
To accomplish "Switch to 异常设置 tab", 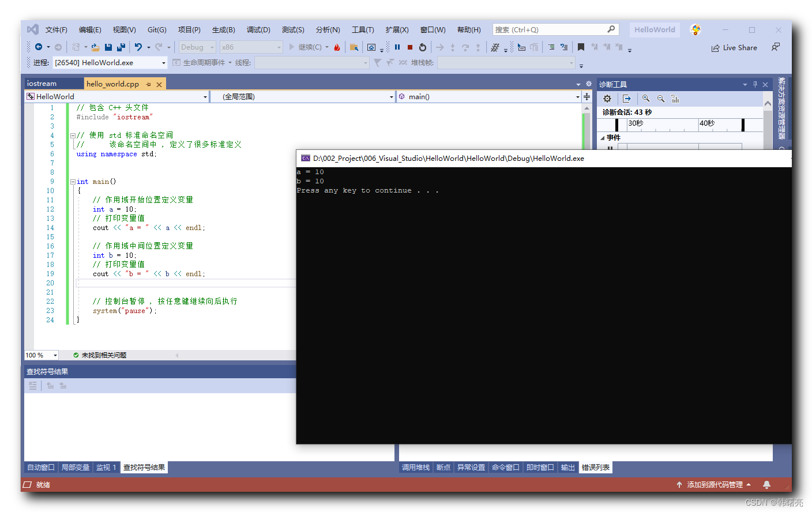I will point(471,468).
